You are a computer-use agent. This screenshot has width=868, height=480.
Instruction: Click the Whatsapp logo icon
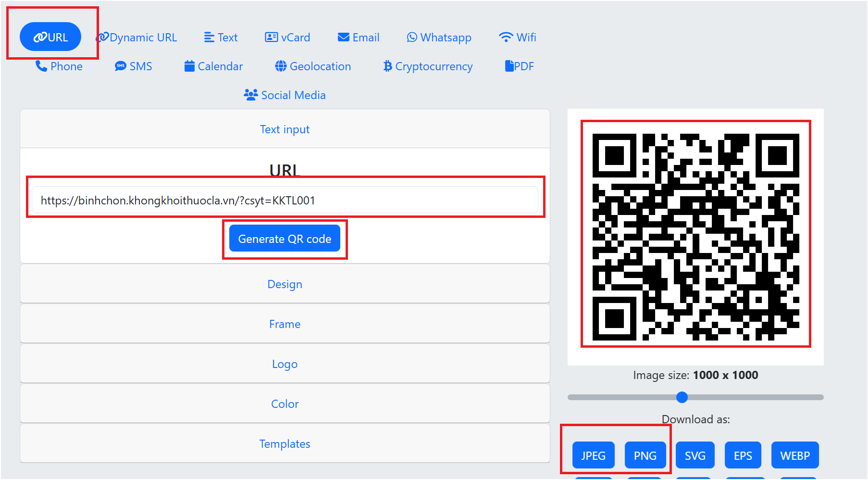(412, 37)
